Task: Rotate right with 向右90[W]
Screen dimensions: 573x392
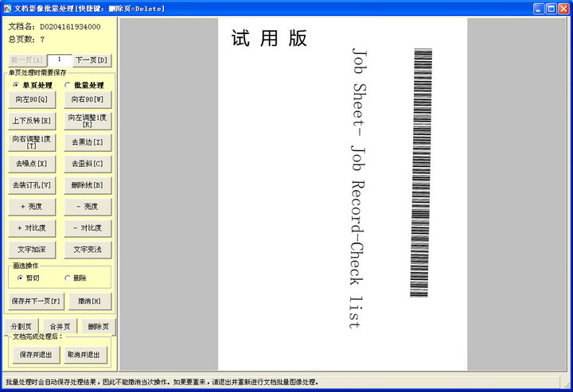Action: click(x=88, y=99)
